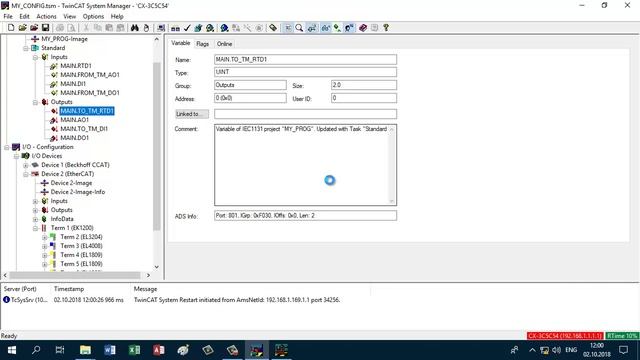Select MAIN.DO1 output variable
Viewport: 640px width, 360px height.
74,138
